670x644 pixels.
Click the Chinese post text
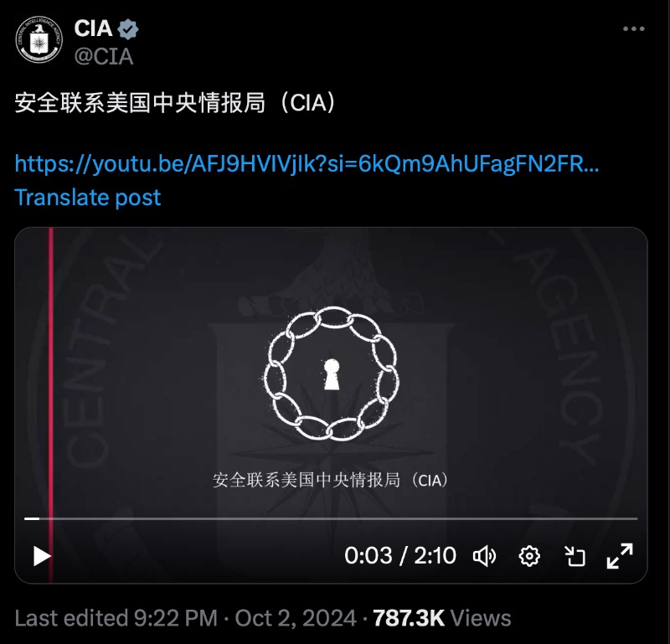(x=177, y=103)
